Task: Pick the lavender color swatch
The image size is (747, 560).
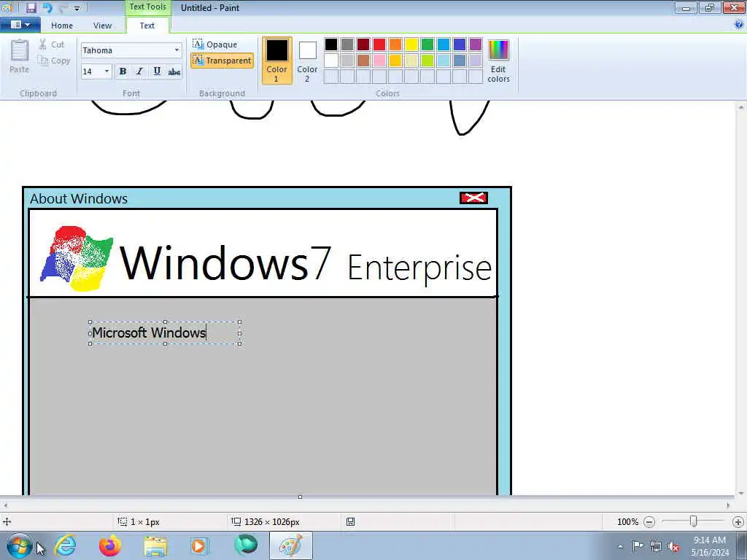Action: click(476, 61)
